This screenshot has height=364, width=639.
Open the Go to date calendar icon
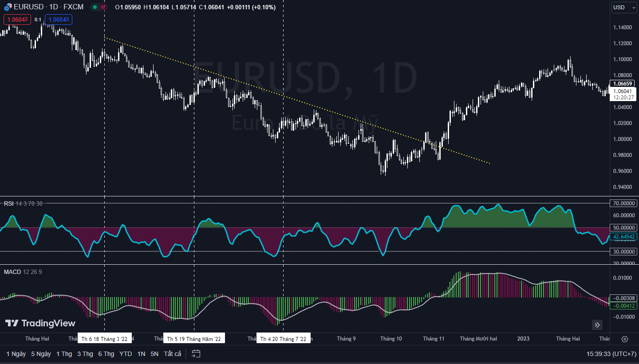pos(196,353)
